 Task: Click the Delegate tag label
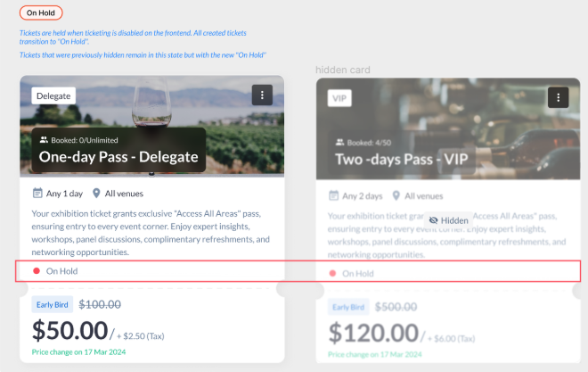pos(53,95)
